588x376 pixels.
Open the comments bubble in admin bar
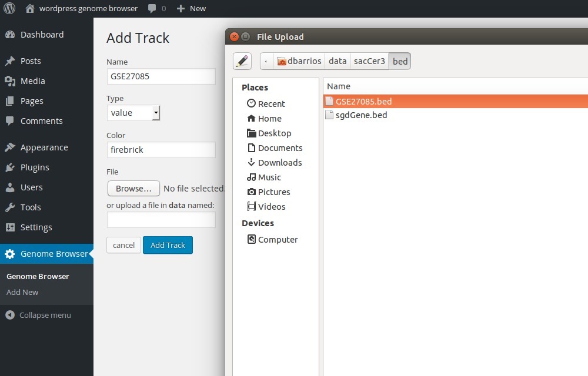152,8
